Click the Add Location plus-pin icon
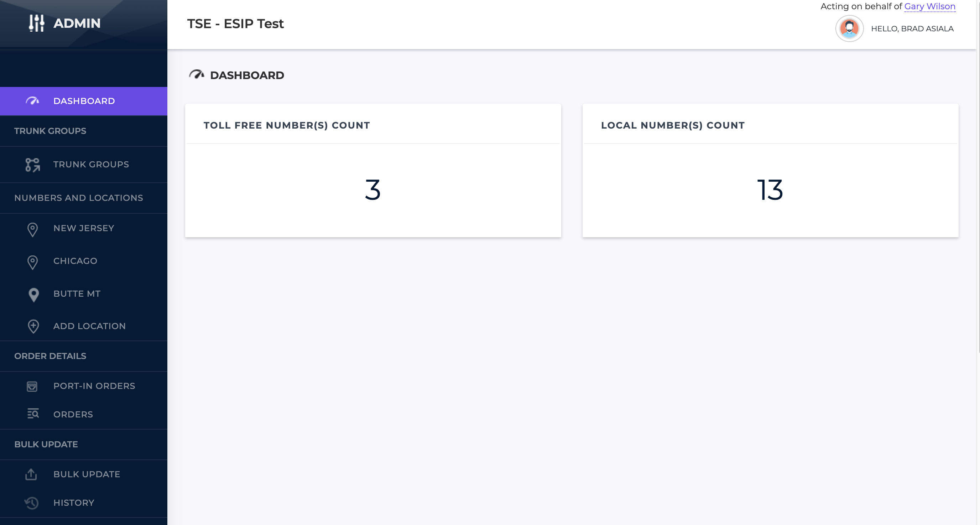 tap(33, 326)
